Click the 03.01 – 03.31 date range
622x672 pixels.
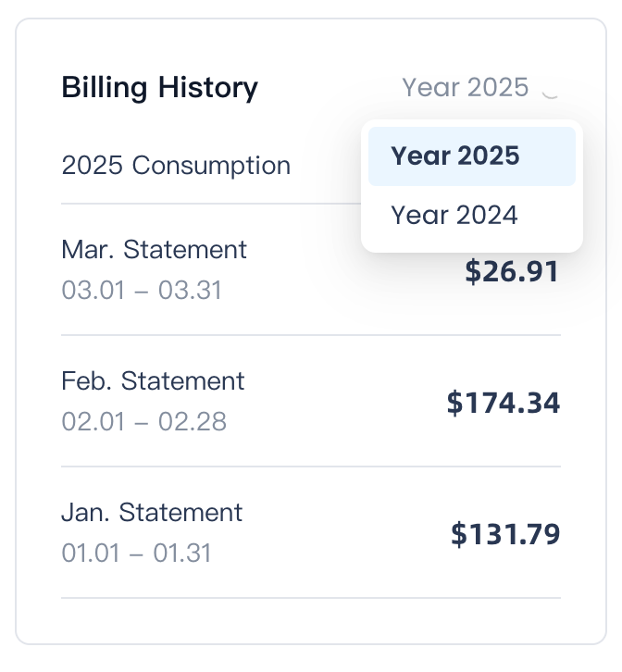coord(142,291)
